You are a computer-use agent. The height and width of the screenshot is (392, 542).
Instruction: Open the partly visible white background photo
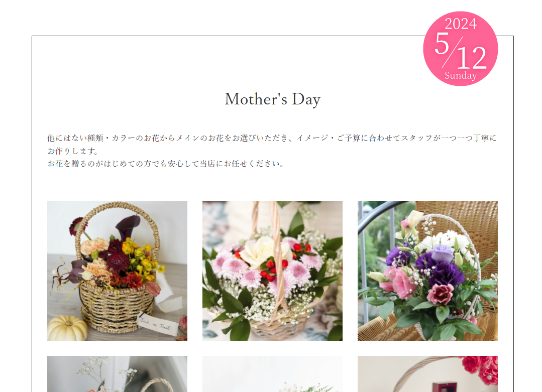click(x=272, y=374)
